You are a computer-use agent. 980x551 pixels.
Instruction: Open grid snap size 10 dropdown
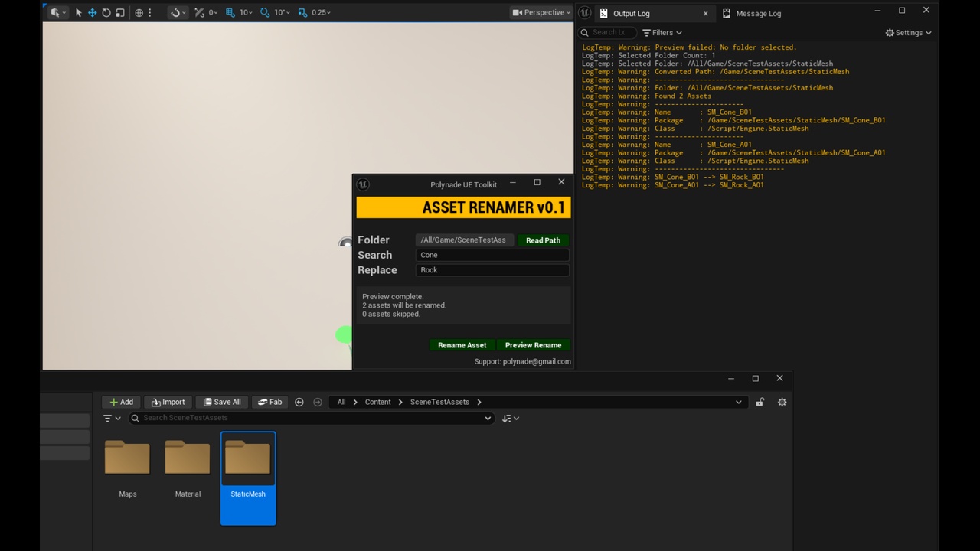point(247,12)
